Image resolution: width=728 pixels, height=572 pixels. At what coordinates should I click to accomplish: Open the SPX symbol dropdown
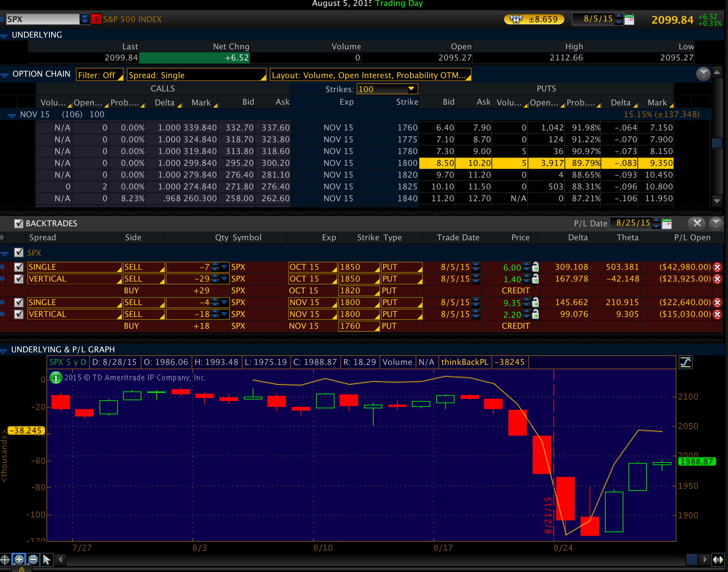tap(85, 19)
